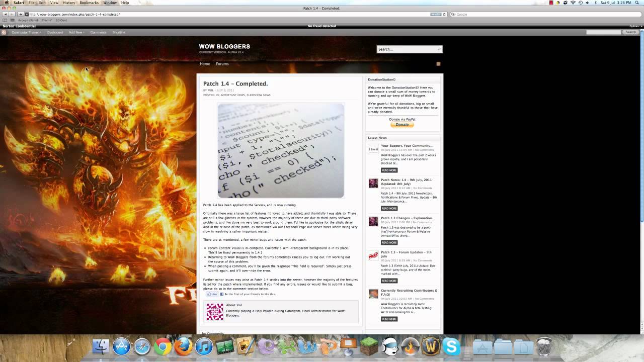
Task: Open Comments in the admin bar
Action: (x=98, y=32)
